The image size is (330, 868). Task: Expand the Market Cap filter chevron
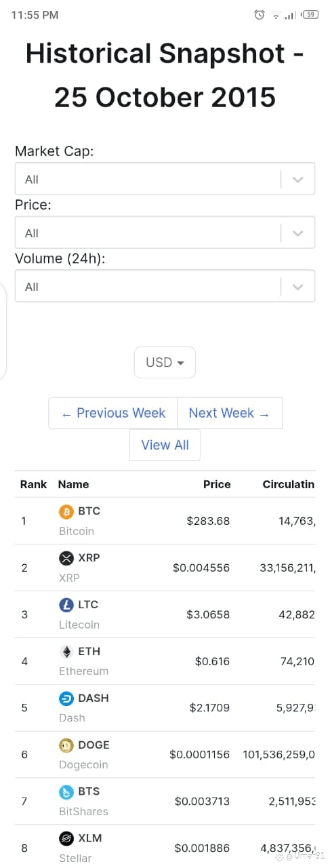click(x=297, y=180)
